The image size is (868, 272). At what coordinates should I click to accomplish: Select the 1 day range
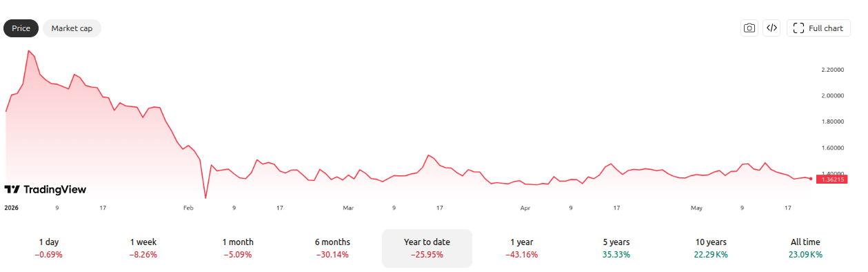click(x=49, y=248)
